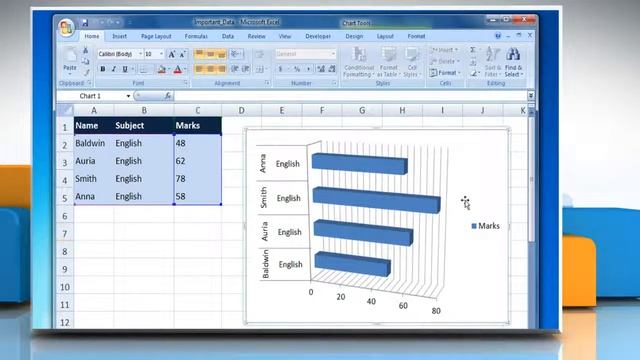Viewport: 640px width, 360px height.
Task: Increase Decimal places
Action: [x=321, y=69]
